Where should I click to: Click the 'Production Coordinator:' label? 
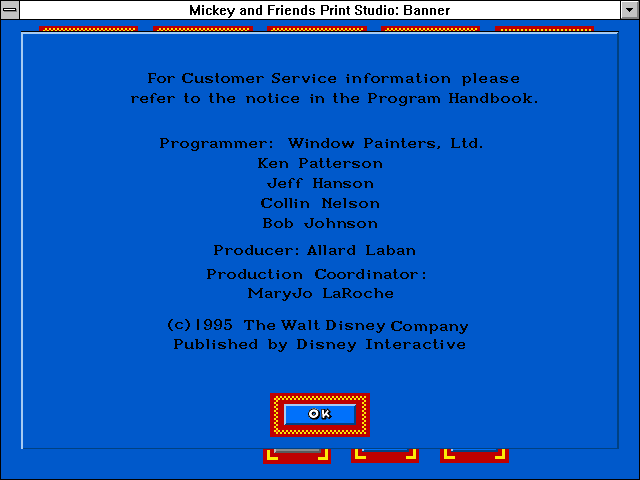coord(316,274)
